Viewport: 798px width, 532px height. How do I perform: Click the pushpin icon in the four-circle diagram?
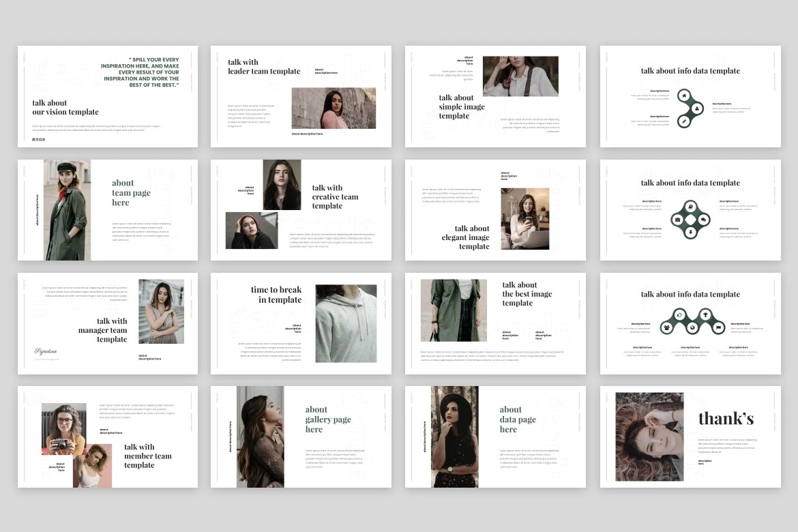690,233
